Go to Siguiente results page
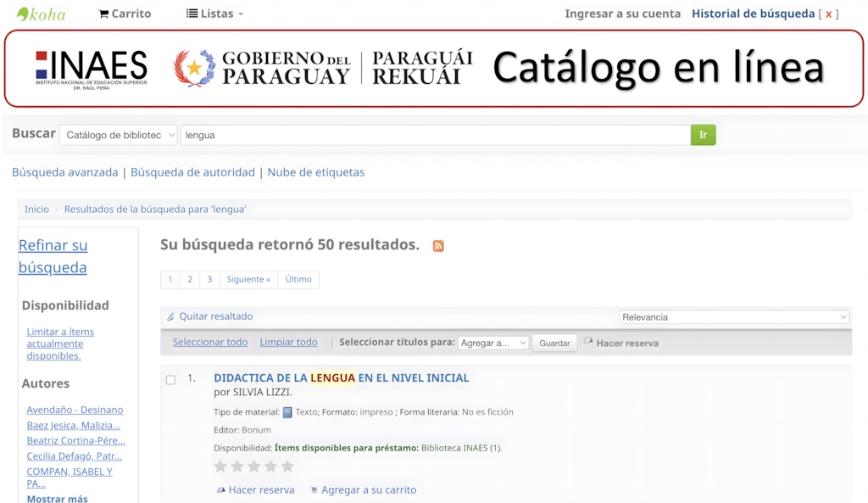Image resolution: width=868 pixels, height=503 pixels. point(248,279)
